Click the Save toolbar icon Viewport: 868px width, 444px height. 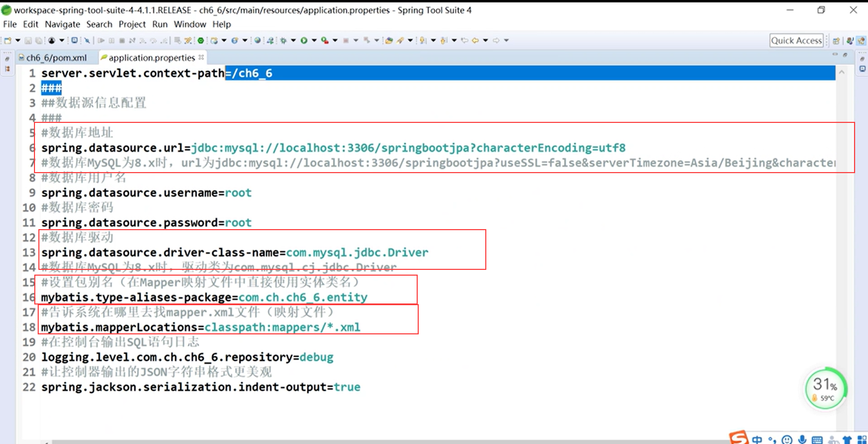coord(28,40)
